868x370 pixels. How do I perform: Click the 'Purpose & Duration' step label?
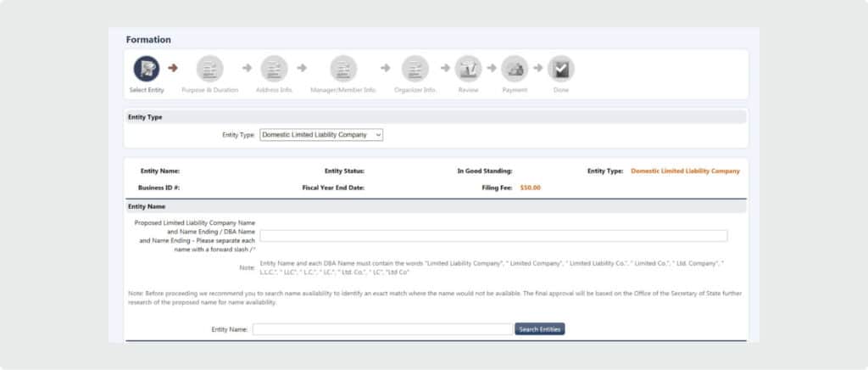[x=210, y=90]
